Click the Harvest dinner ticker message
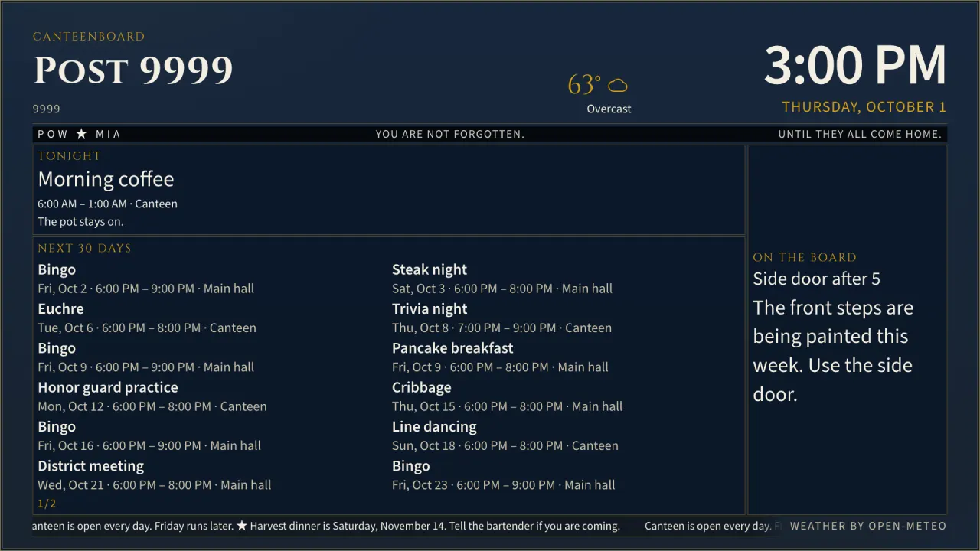 pyautogui.click(x=435, y=526)
